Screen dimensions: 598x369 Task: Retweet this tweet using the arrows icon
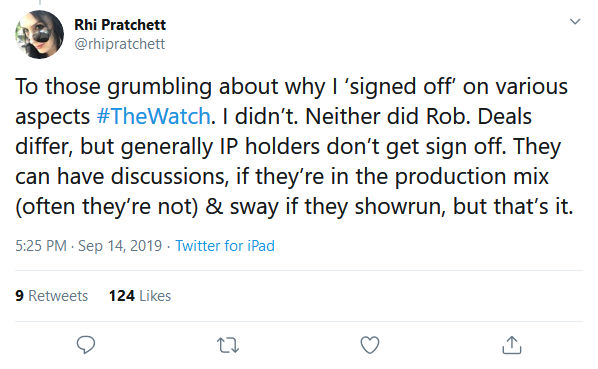click(228, 345)
